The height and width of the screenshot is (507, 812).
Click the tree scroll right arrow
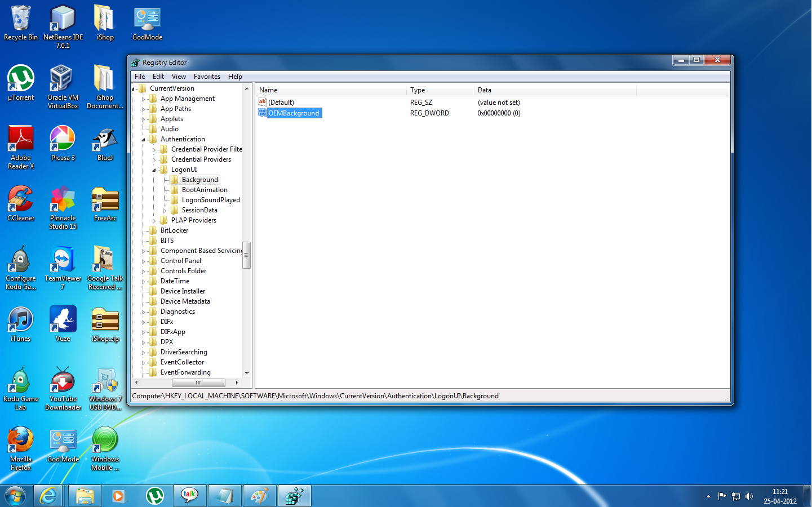point(237,383)
